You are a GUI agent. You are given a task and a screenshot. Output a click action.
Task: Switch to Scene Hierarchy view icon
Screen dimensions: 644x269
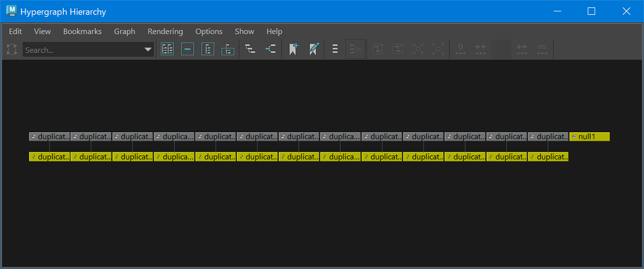[x=250, y=49]
